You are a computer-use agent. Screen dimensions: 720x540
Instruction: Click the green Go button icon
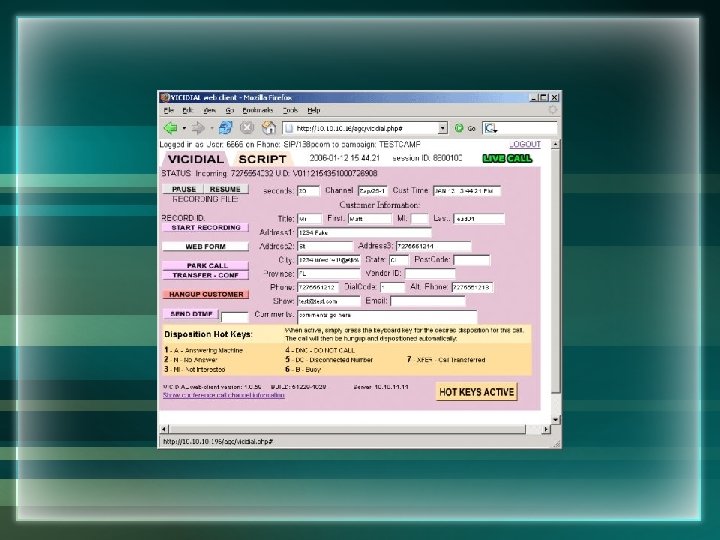[x=459, y=128]
